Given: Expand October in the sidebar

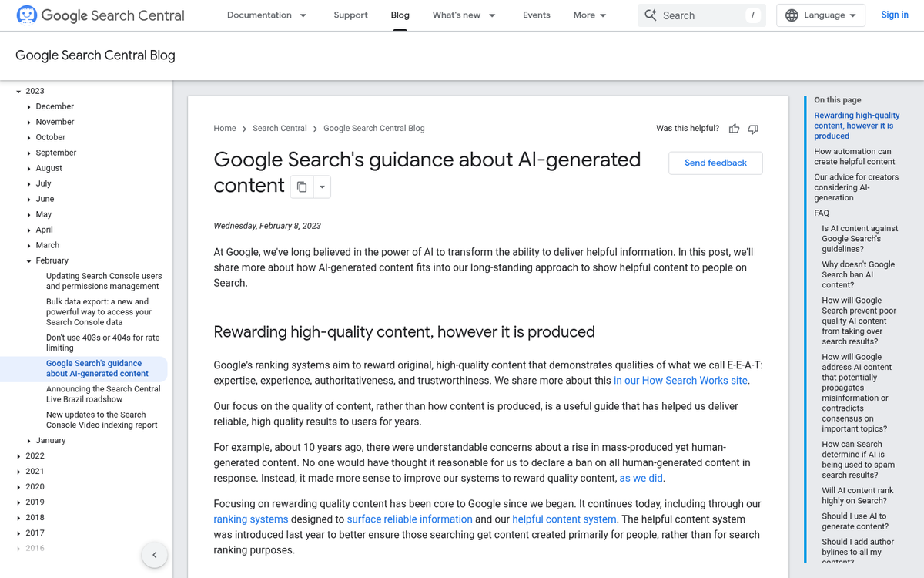Looking at the screenshot, I should [28, 137].
